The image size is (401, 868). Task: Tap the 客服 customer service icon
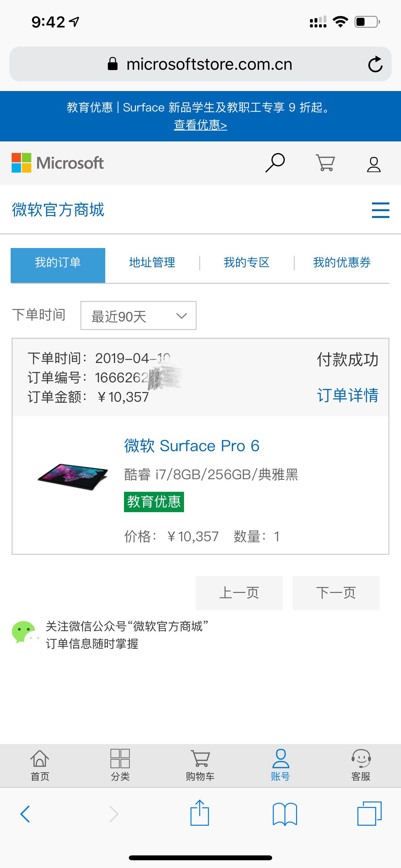coord(361,765)
